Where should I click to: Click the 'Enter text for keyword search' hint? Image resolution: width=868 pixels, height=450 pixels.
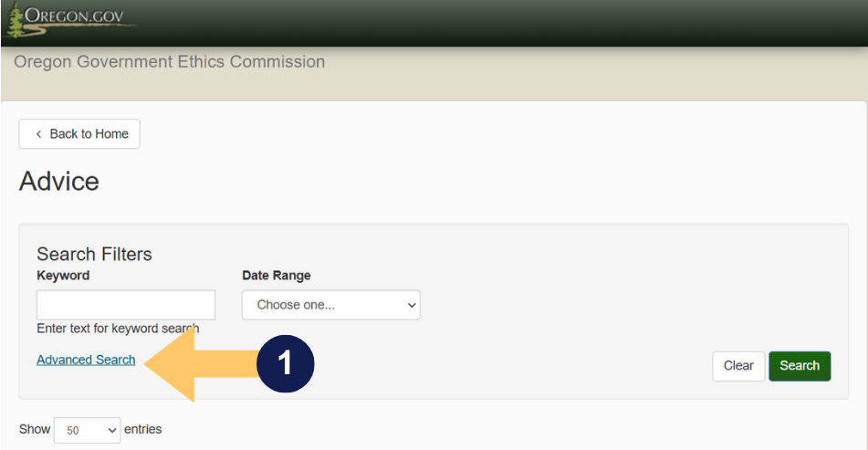(x=118, y=328)
